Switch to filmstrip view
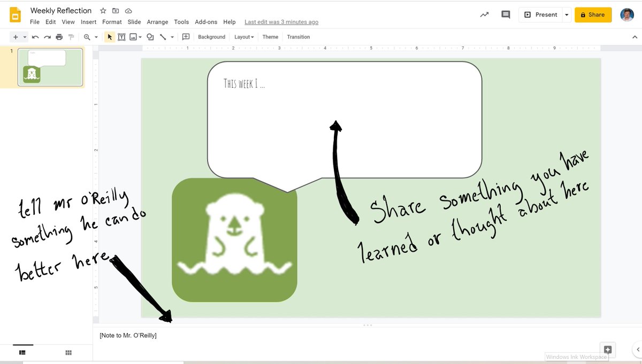 click(22, 352)
